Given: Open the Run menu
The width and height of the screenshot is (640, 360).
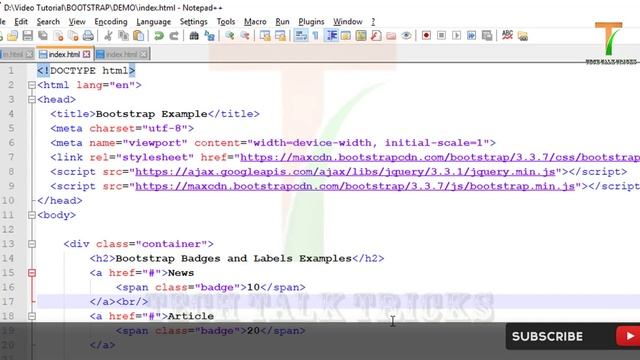Looking at the screenshot, I should tap(282, 22).
